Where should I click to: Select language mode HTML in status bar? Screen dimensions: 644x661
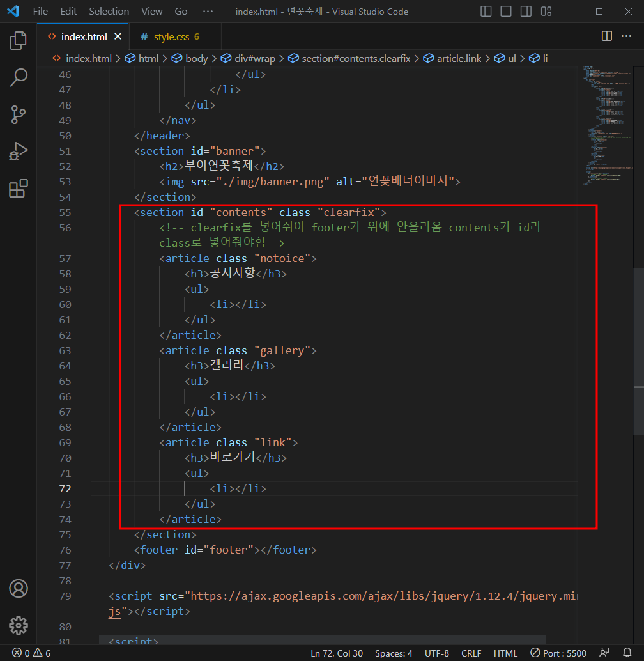[x=505, y=653]
